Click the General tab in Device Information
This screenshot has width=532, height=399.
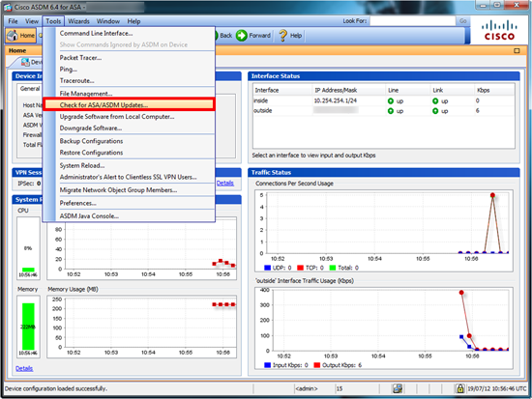(x=30, y=89)
